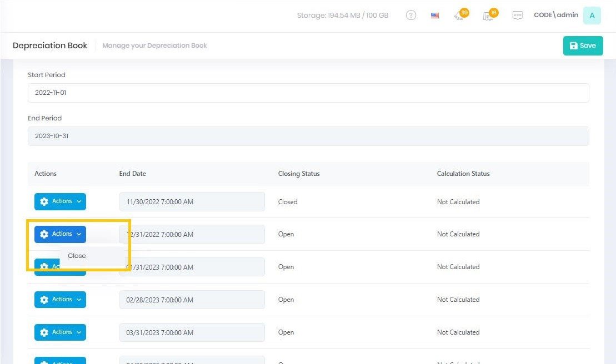
Task: Open the chat messages icon
Action: 518,16
